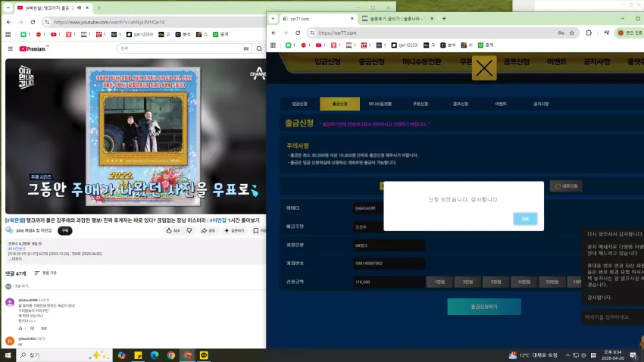Click the YouTube video player

tap(136, 136)
